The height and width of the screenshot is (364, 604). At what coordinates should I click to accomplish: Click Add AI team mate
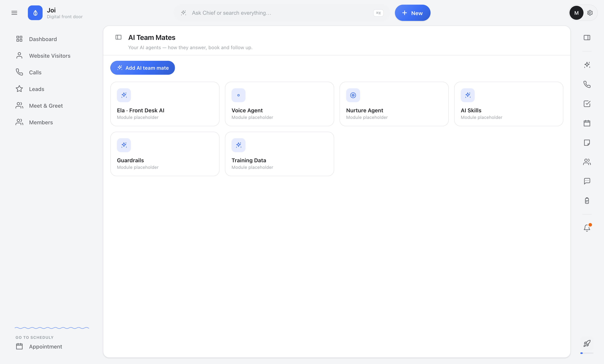[142, 68]
